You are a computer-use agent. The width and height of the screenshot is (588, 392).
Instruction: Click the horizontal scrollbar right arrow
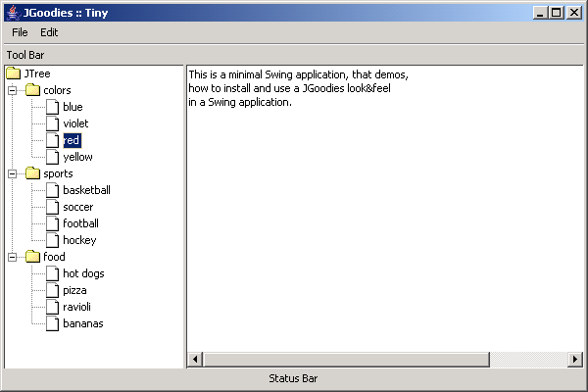click(575, 360)
